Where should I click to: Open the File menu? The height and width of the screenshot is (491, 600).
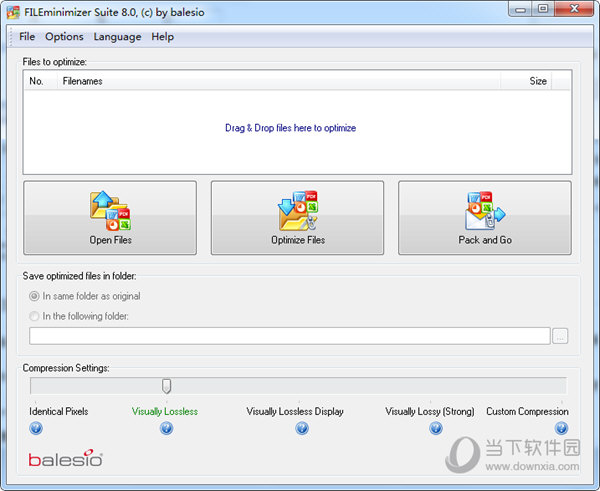tap(27, 37)
